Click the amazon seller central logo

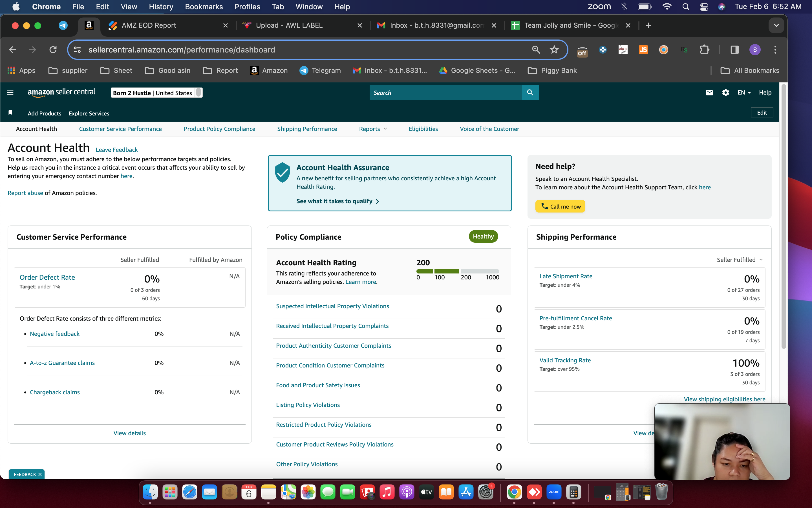point(61,92)
